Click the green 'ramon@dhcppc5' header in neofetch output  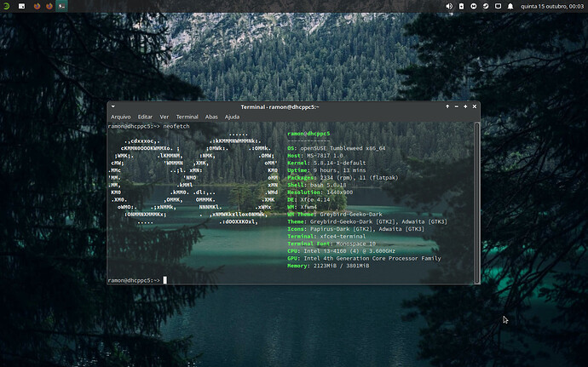[308, 134]
